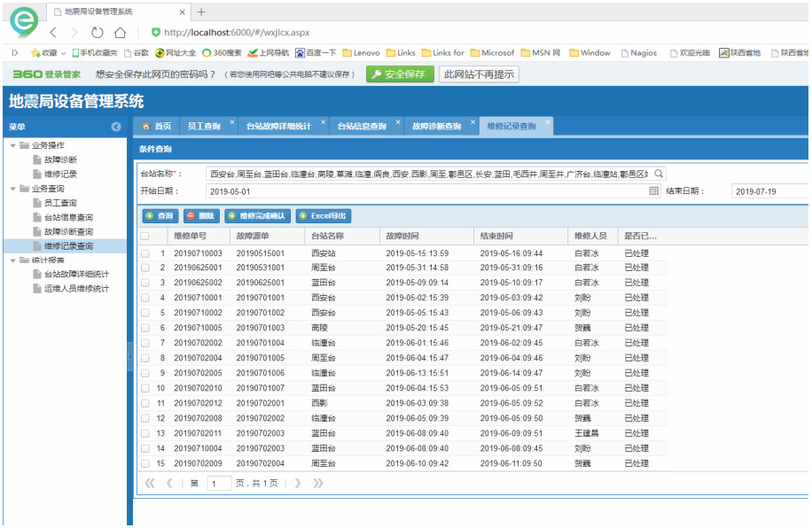Check the row with 维修单号 20190710003

(x=145, y=253)
